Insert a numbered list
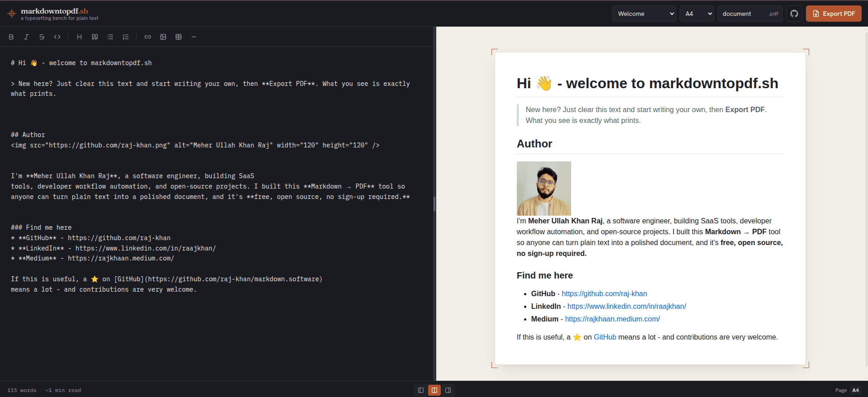This screenshot has width=868, height=397. (x=125, y=37)
